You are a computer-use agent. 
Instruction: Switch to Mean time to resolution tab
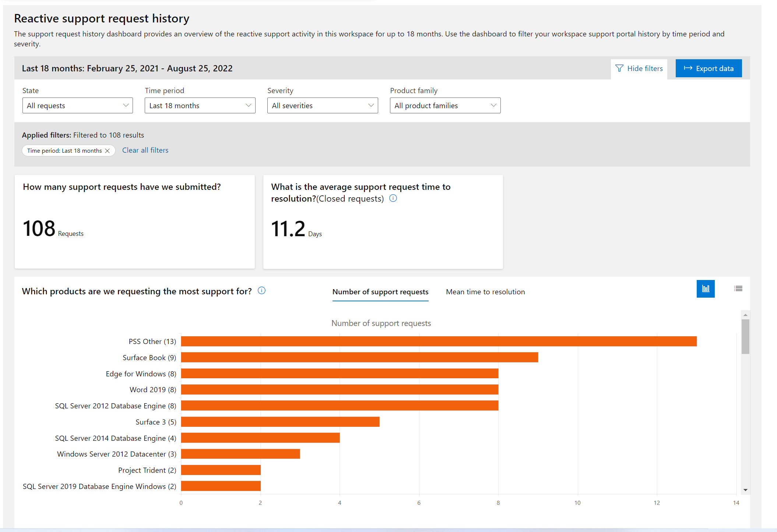click(x=485, y=292)
